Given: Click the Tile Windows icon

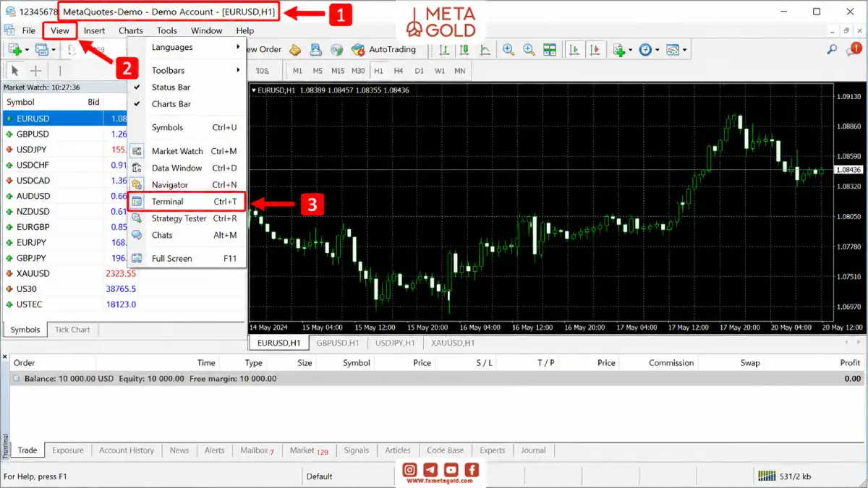Looking at the screenshot, I should tap(550, 50).
